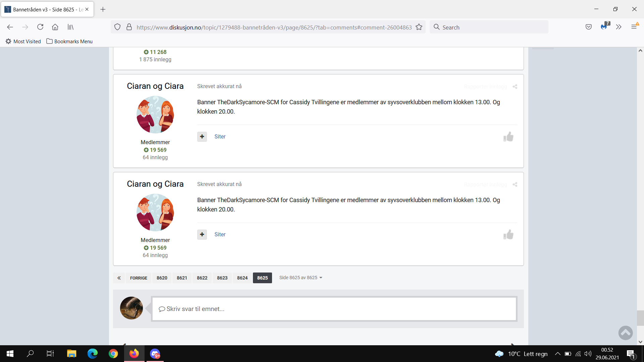Open Windows taskbar search
Screen dimensions: 644x362
point(30,354)
